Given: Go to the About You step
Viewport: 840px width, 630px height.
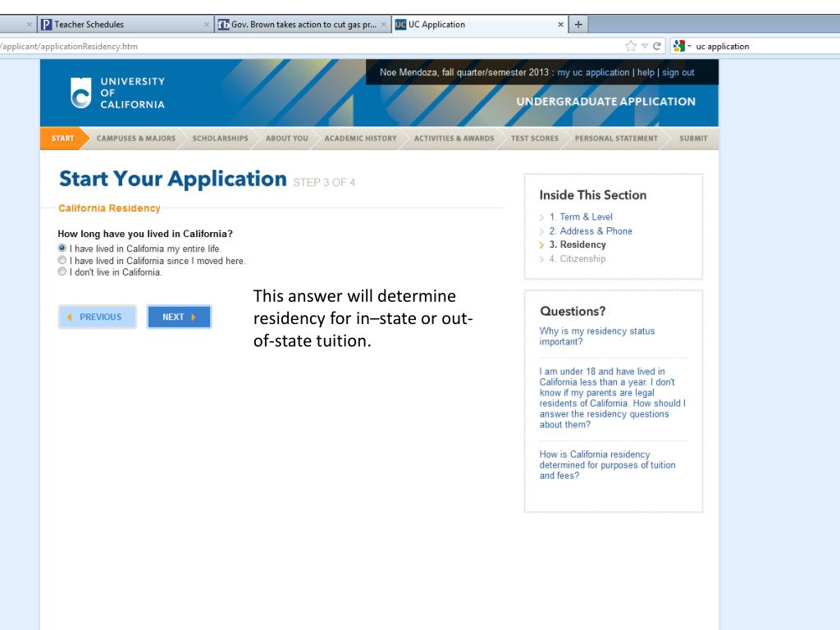Looking at the screenshot, I should pos(286,138).
